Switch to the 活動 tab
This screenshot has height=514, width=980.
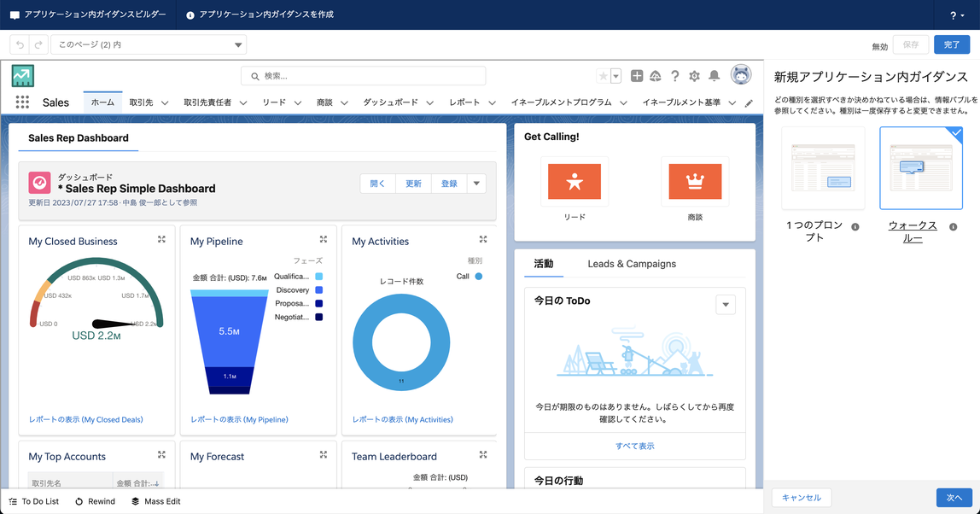coord(543,264)
